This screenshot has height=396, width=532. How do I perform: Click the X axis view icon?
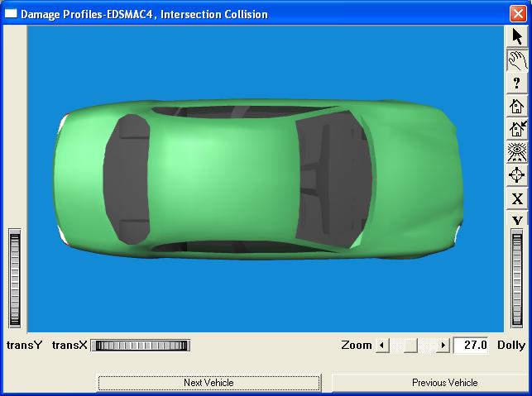point(517,198)
